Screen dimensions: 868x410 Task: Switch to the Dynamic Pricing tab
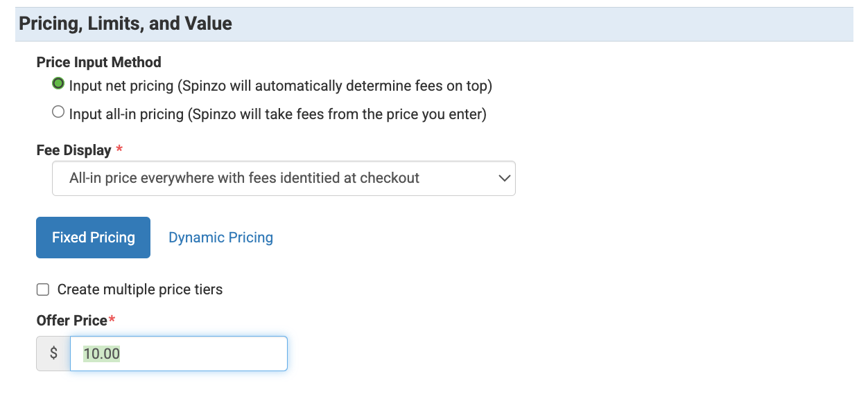(x=220, y=238)
